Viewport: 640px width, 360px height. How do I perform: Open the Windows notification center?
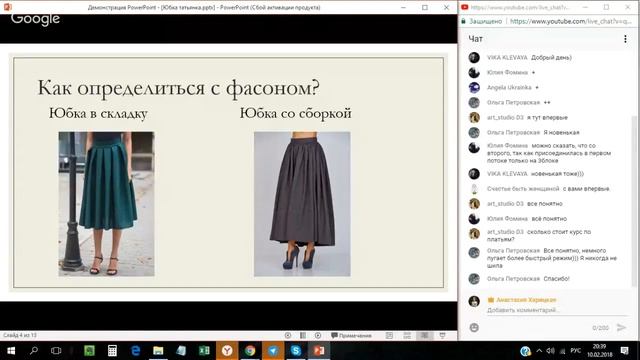tap(624, 351)
